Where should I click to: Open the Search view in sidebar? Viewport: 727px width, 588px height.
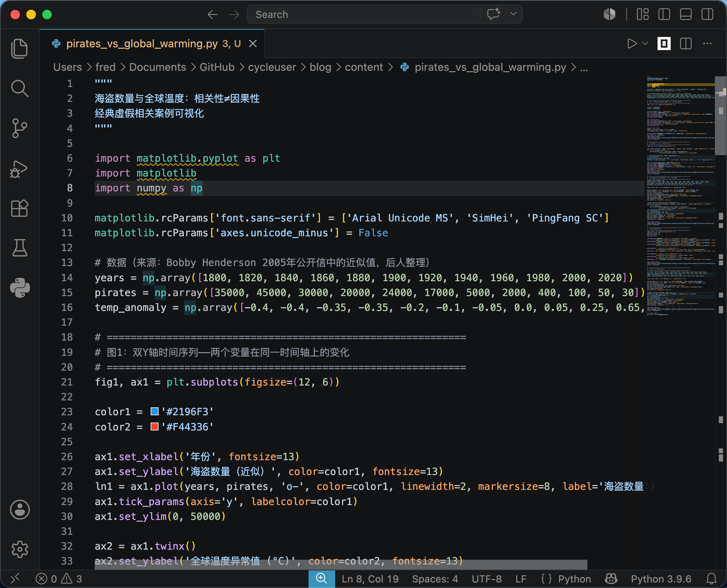pyautogui.click(x=20, y=89)
